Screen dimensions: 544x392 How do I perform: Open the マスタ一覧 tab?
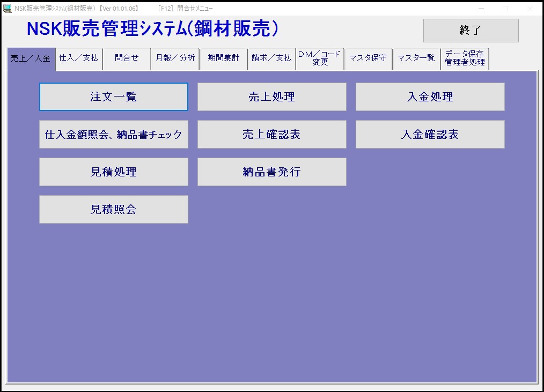pyautogui.click(x=416, y=58)
